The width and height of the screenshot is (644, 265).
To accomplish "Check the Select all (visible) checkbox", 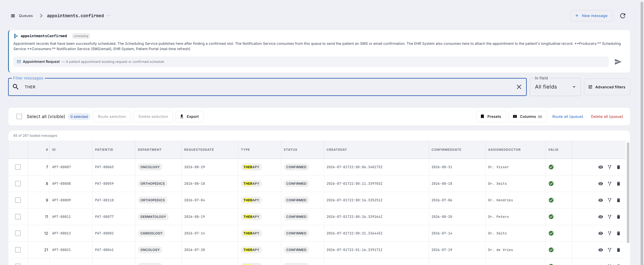I will [x=19, y=117].
